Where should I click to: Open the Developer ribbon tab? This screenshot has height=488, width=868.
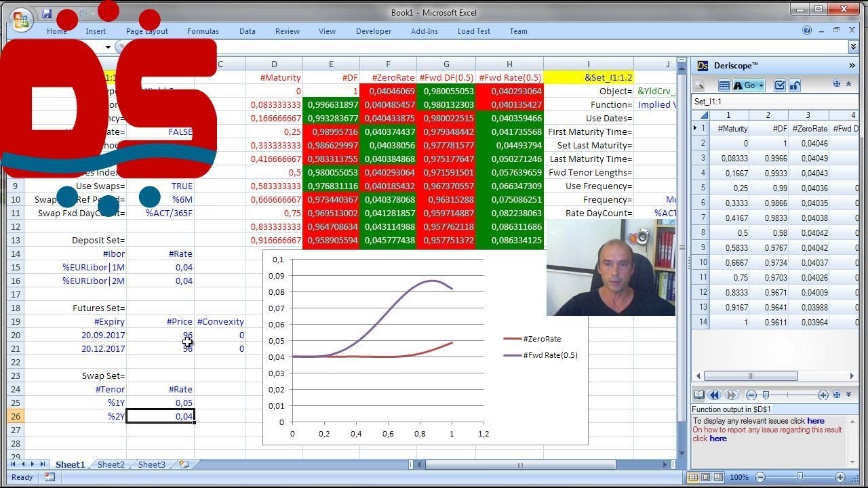click(374, 31)
